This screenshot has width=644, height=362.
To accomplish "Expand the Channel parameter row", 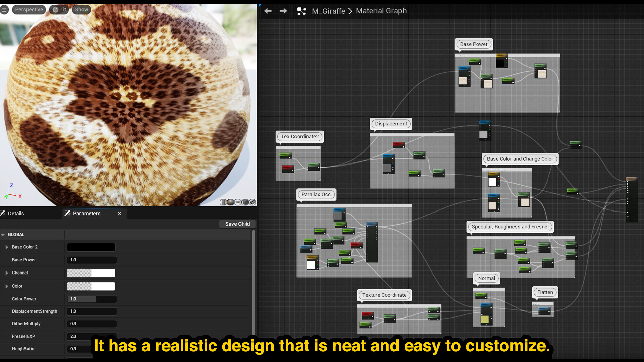I will [x=6, y=273].
